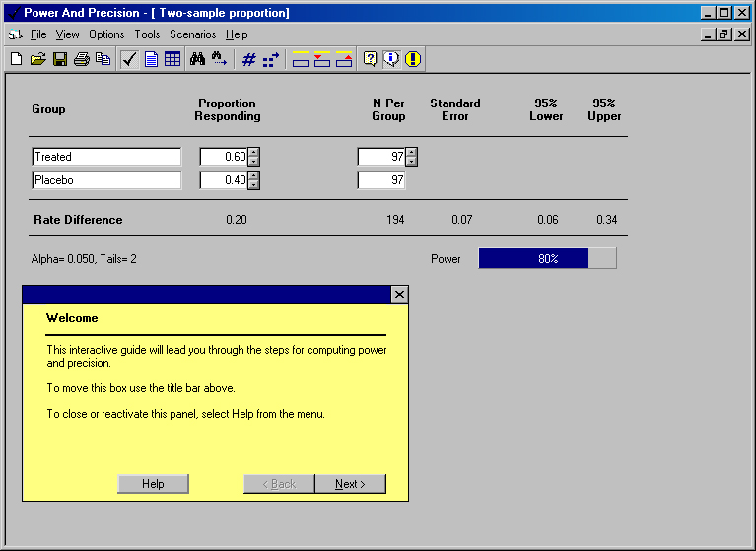Open the Help menu
Viewport: 756px width, 551px height.
(237, 34)
